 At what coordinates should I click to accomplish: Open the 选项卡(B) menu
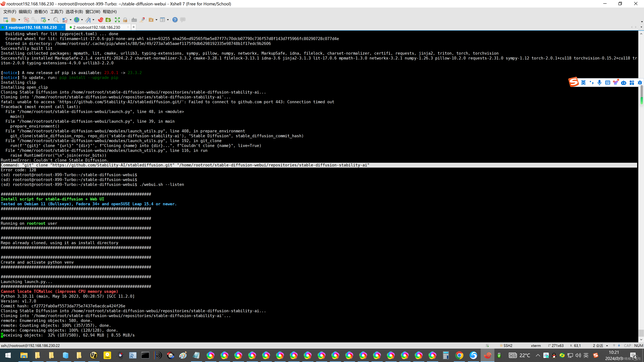pos(74,12)
